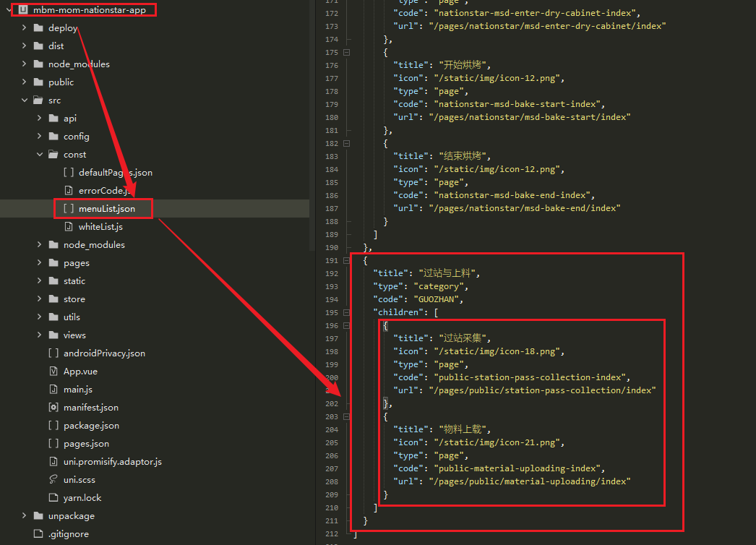
Task: Click the const folder icon
Action: click(x=53, y=155)
